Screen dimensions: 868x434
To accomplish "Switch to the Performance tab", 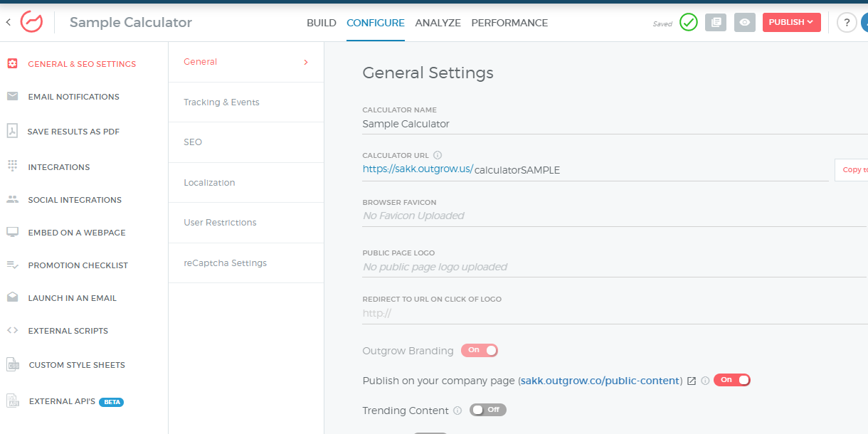I will [x=509, y=23].
